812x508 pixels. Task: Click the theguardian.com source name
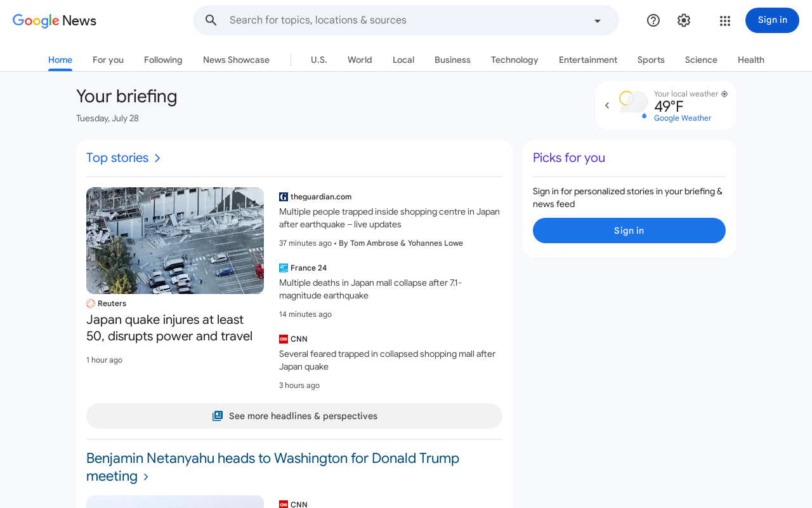point(321,197)
